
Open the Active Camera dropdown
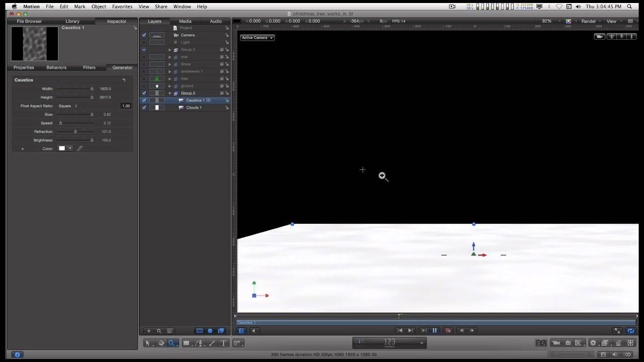tap(257, 38)
